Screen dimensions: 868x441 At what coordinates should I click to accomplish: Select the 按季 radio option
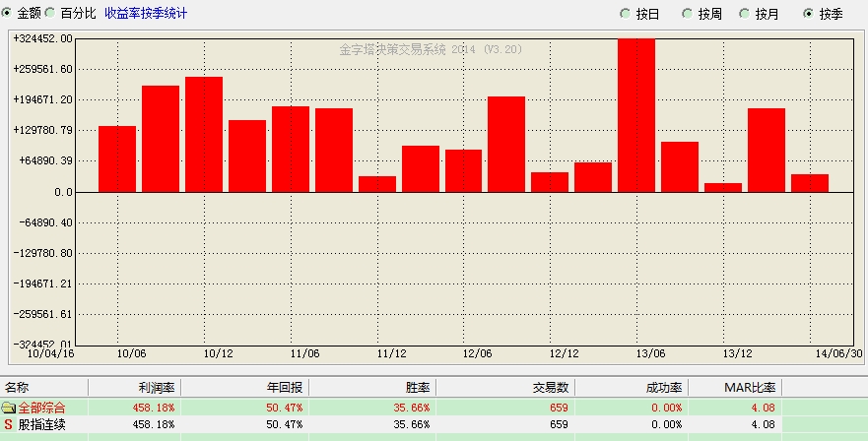coord(809,14)
